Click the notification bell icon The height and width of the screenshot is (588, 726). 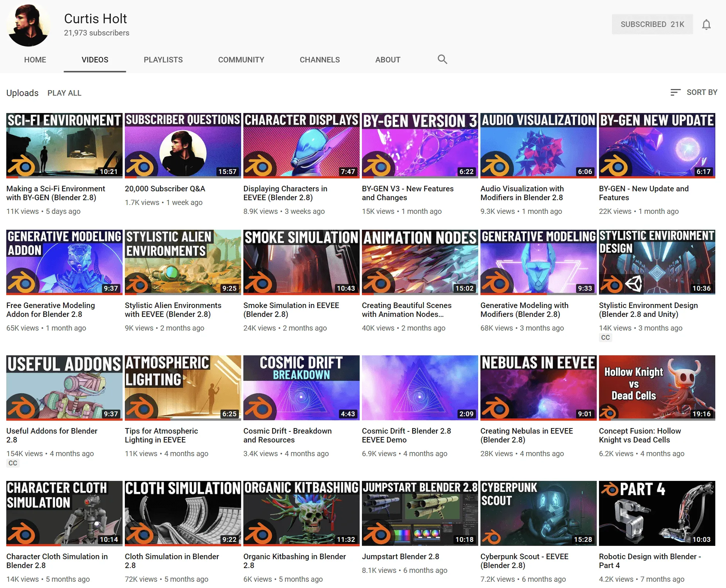click(x=706, y=24)
